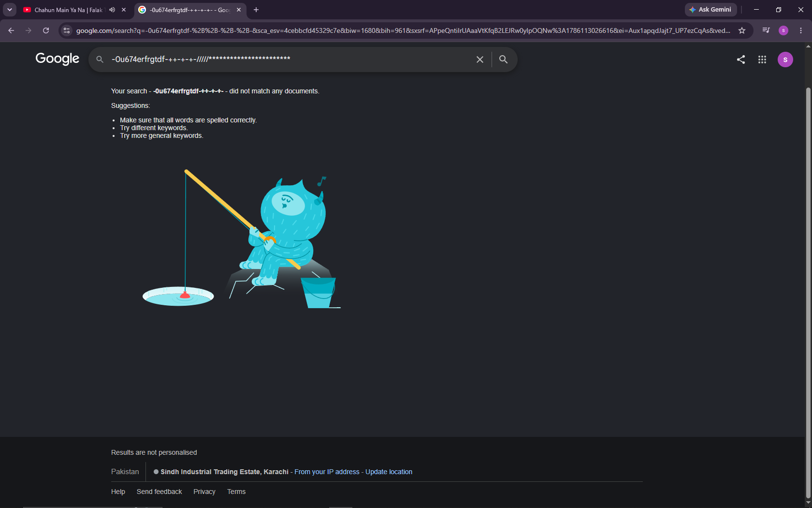Screen dimensions: 812x508
Task: Close the Google search tab
Action: 239,10
